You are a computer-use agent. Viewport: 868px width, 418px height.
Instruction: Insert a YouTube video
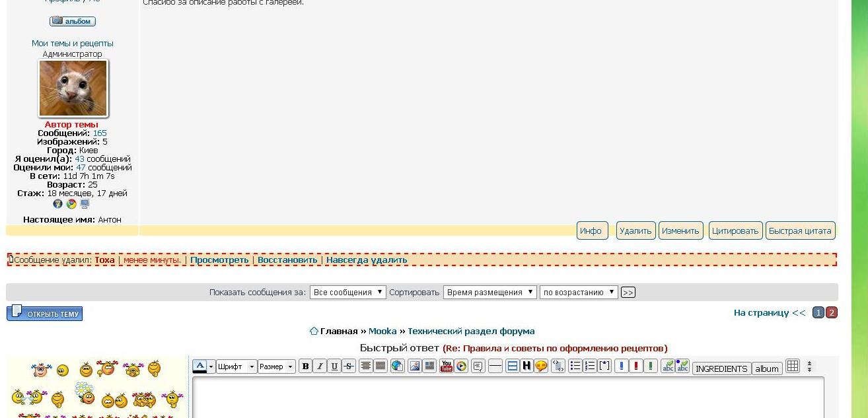tap(447, 366)
